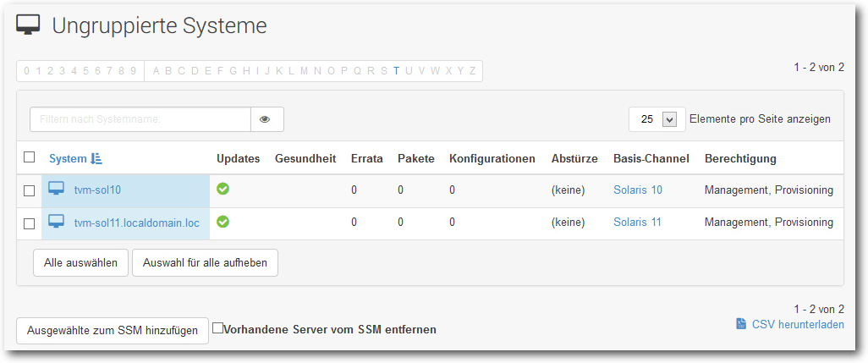Click the monitor icon for tvm-sol10

pyautogui.click(x=56, y=190)
